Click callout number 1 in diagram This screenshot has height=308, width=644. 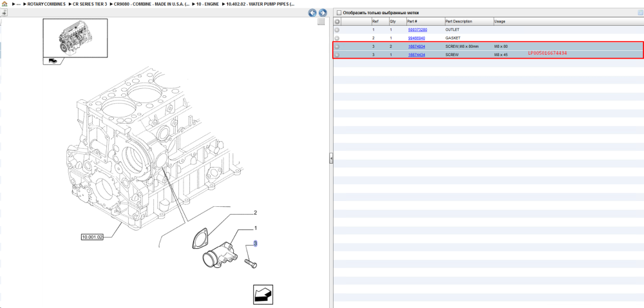255,228
